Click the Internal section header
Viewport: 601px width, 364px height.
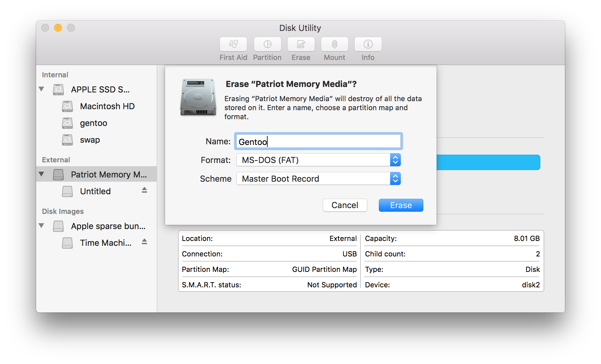[55, 75]
